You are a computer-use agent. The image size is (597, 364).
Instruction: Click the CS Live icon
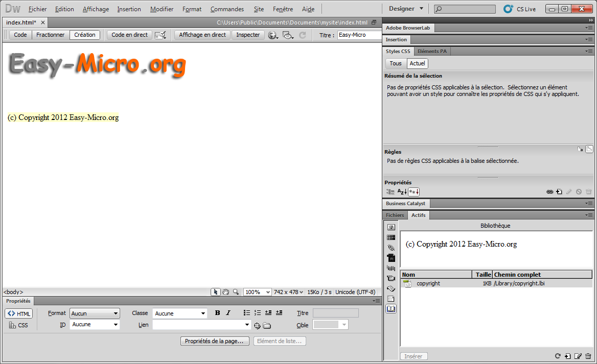(508, 9)
